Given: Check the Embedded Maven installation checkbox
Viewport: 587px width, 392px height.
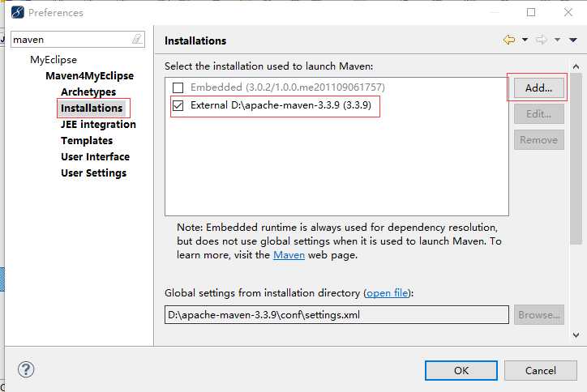Looking at the screenshot, I should (178, 87).
